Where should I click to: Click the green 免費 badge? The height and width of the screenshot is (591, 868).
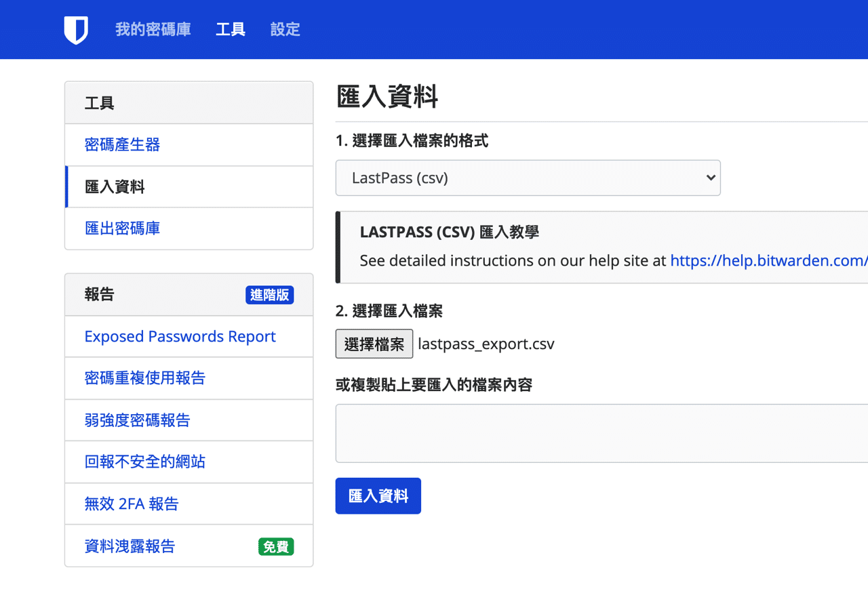276,546
